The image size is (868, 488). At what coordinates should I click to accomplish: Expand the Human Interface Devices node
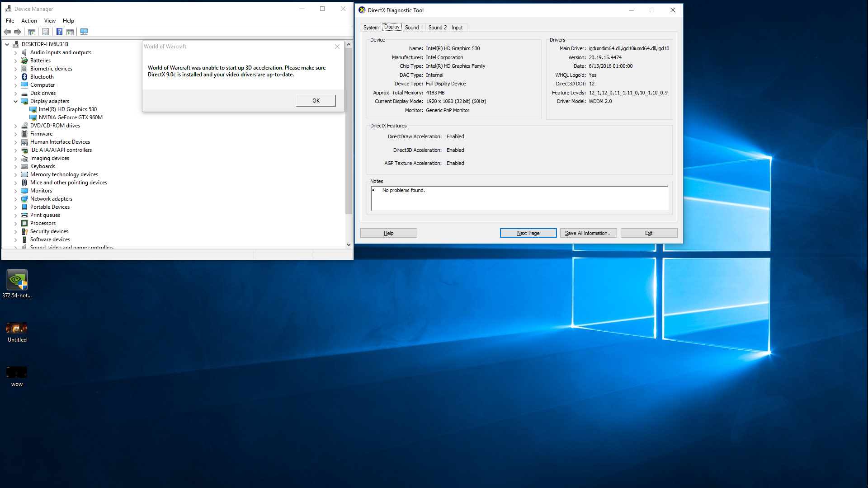pos(15,142)
